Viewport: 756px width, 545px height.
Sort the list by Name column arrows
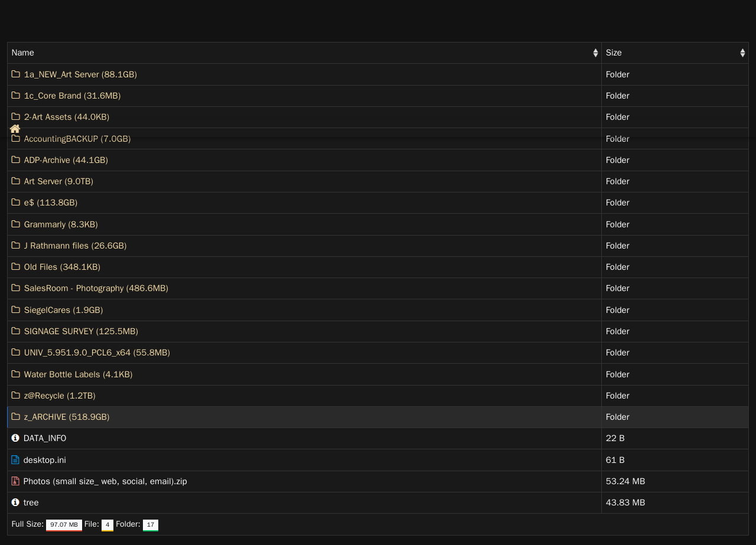coord(595,53)
